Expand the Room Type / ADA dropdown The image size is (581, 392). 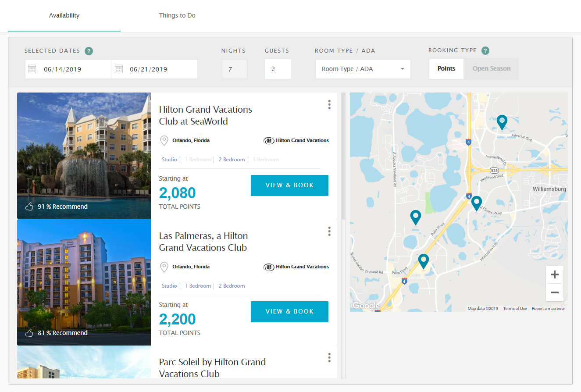tap(363, 69)
